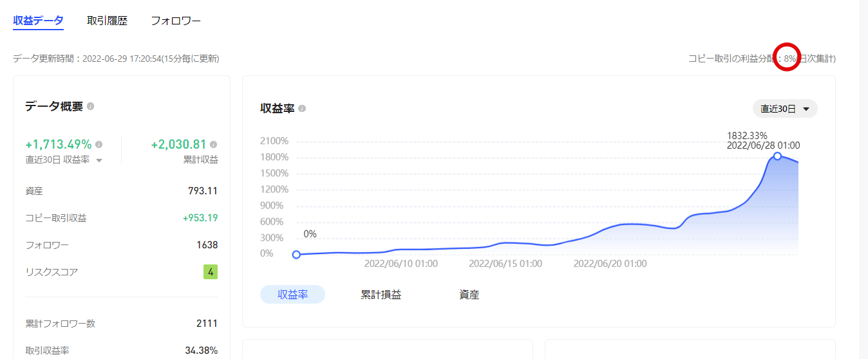Open the 取引履歴 tab

pos(108,21)
